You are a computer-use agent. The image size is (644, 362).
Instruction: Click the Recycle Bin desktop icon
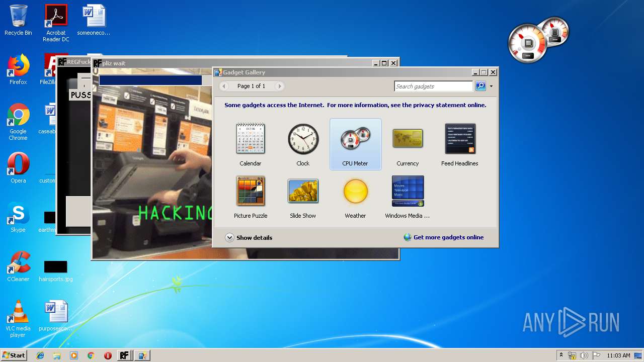pos(18,20)
